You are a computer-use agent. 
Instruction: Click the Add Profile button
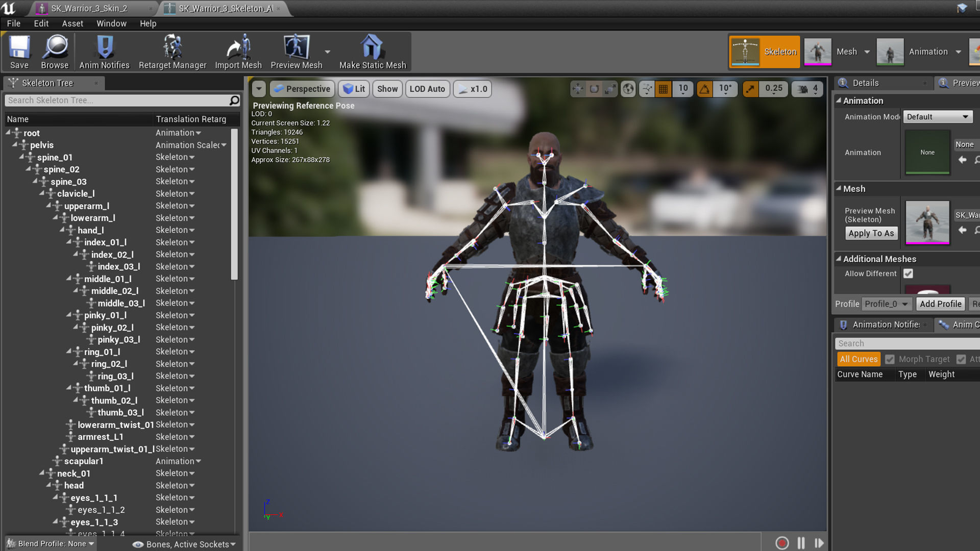point(940,304)
